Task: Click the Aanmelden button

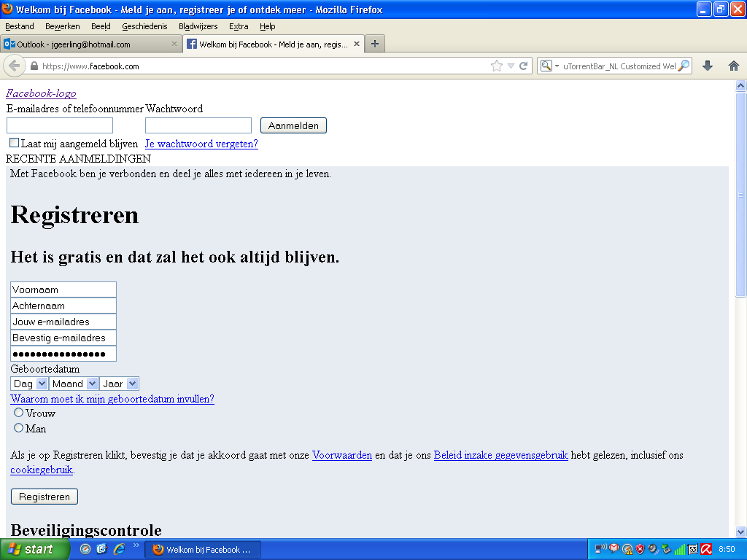Action: [x=293, y=125]
